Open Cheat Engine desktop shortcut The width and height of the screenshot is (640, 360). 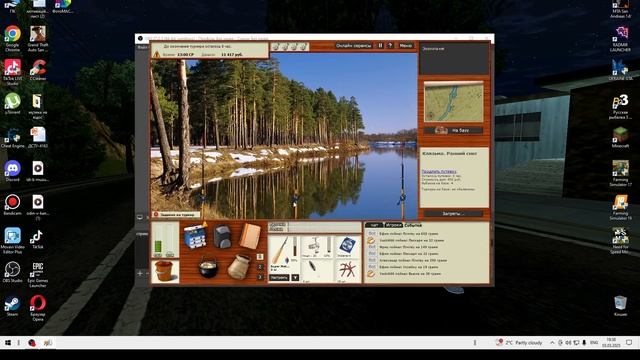(13, 138)
